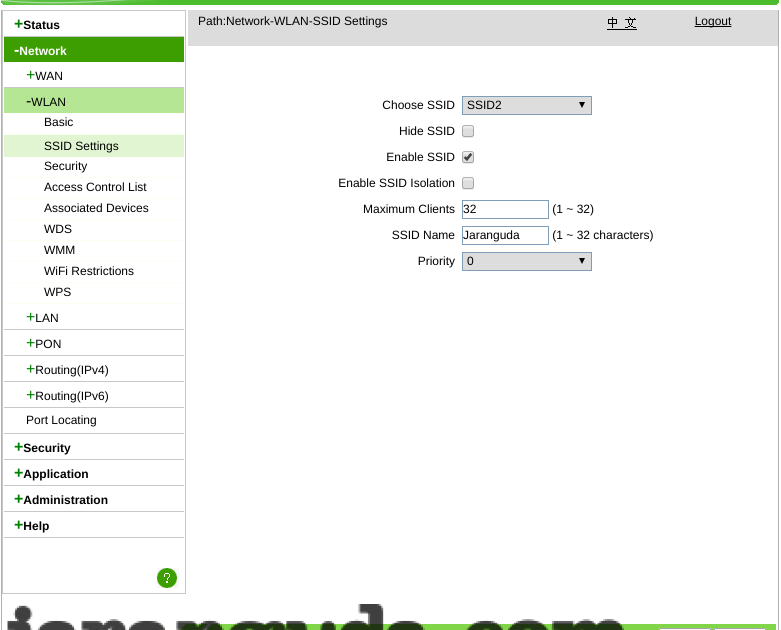Click the Logout link
Image resolution: width=781 pixels, height=630 pixels.
point(713,21)
